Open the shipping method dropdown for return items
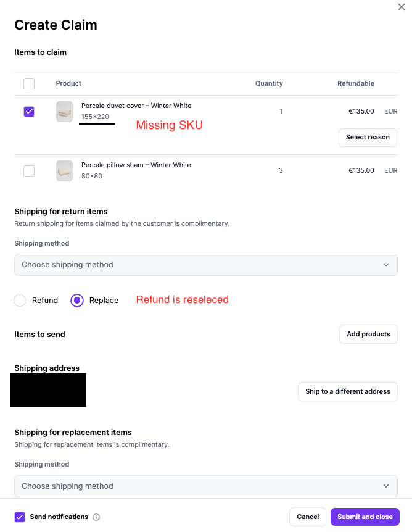Screen dimensions: 412x532 tap(206, 264)
